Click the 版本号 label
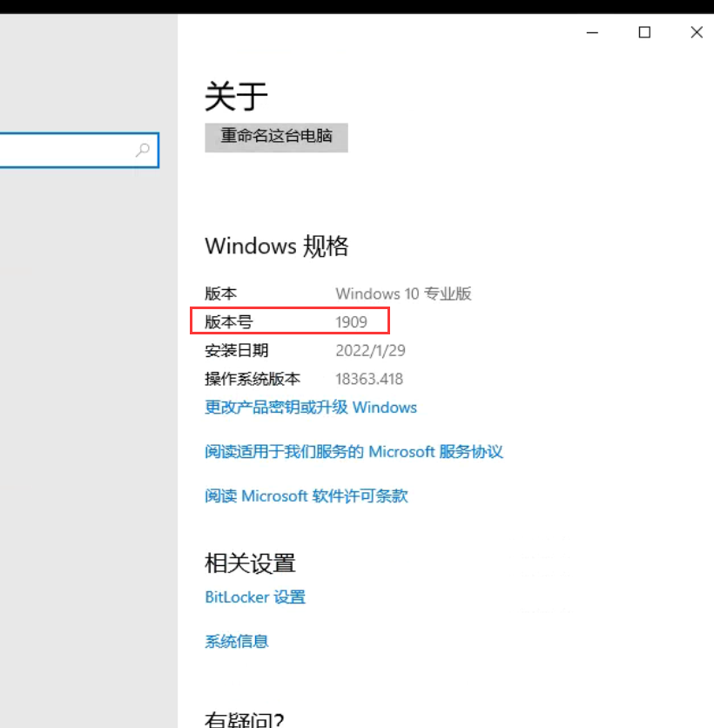Viewport: 714px width, 728px height. (228, 321)
